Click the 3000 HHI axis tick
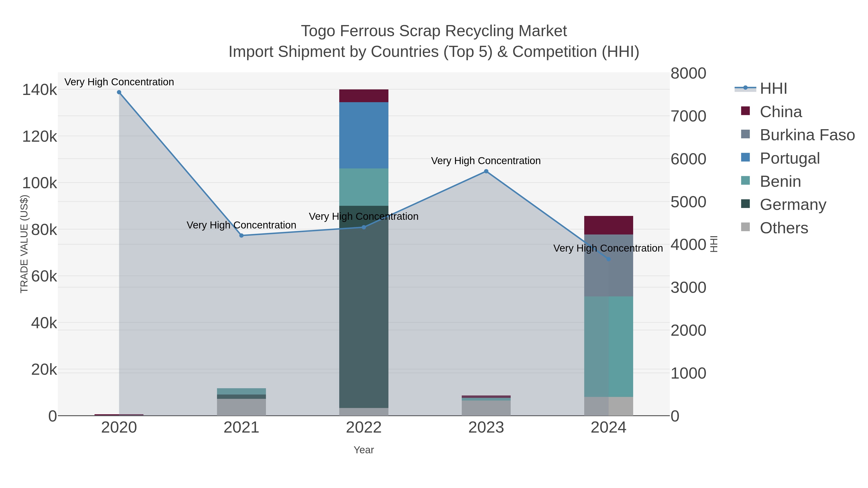Image resolution: width=868 pixels, height=488 pixels. (x=688, y=287)
